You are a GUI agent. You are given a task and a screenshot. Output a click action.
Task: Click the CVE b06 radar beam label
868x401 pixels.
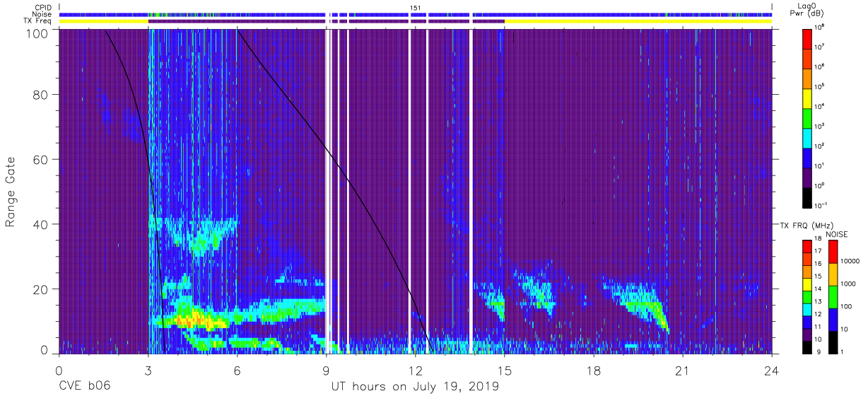83,386
